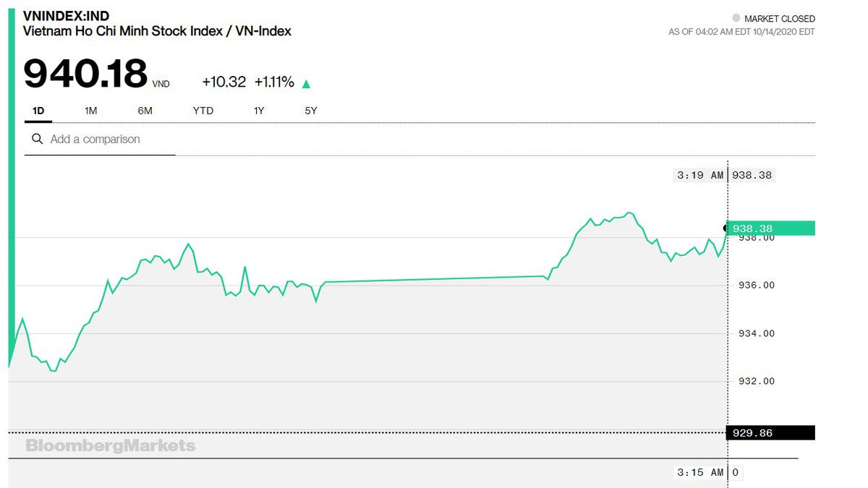Click the 3:15 AM bottom time label

click(x=700, y=472)
